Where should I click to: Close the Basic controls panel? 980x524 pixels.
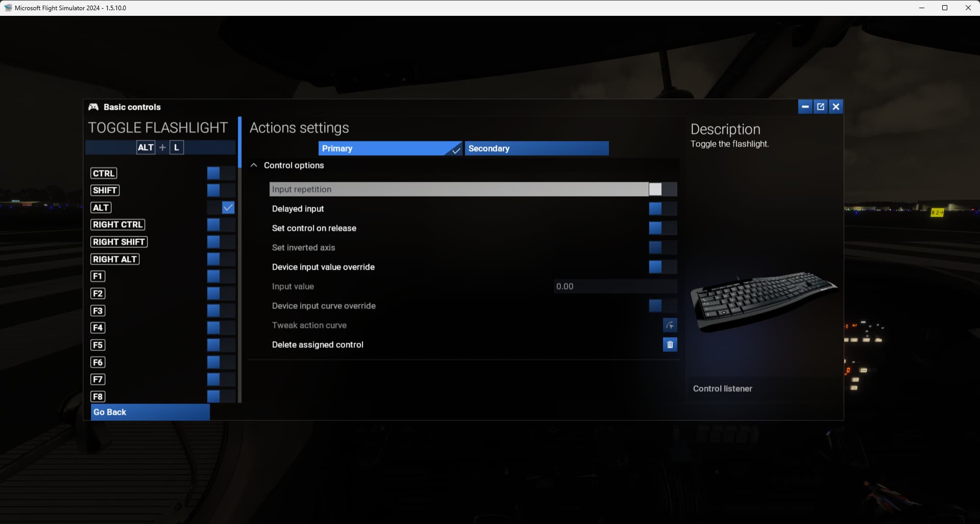(836, 107)
